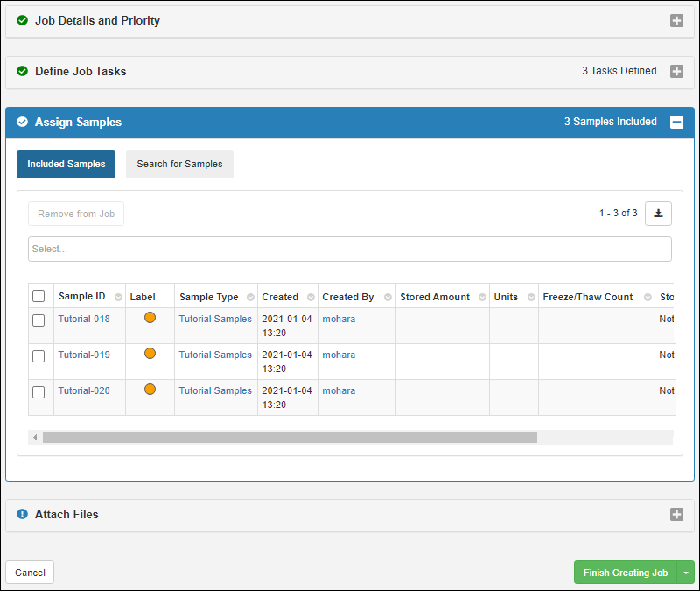This screenshot has width=700, height=591.
Task: Expand Define Job Tasks plus icon
Action: click(x=676, y=72)
